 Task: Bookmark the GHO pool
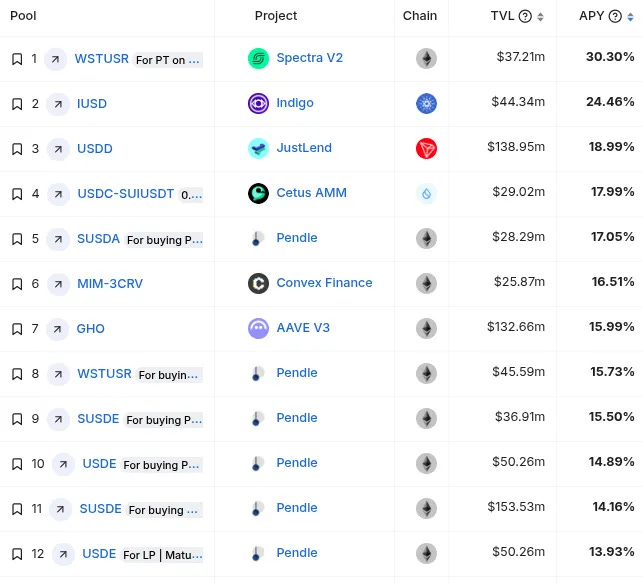[17, 329]
